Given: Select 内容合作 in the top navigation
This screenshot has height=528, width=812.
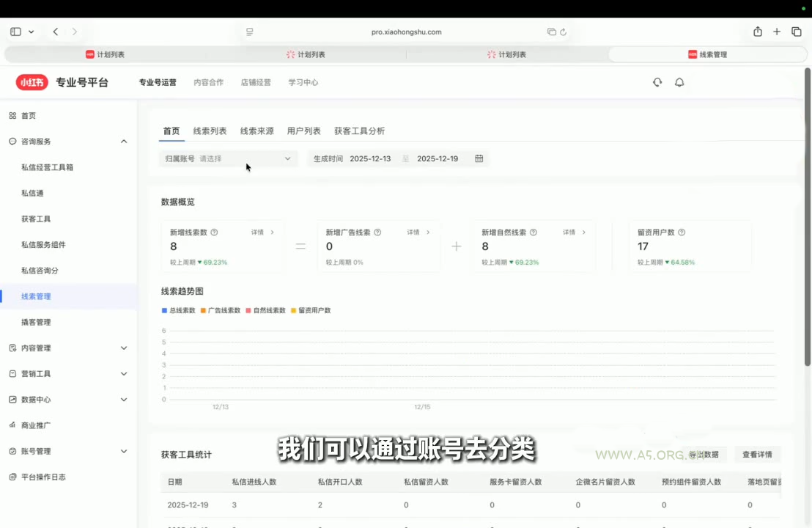Looking at the screenshot, I should pyautogui.click(x=208, y=82).
